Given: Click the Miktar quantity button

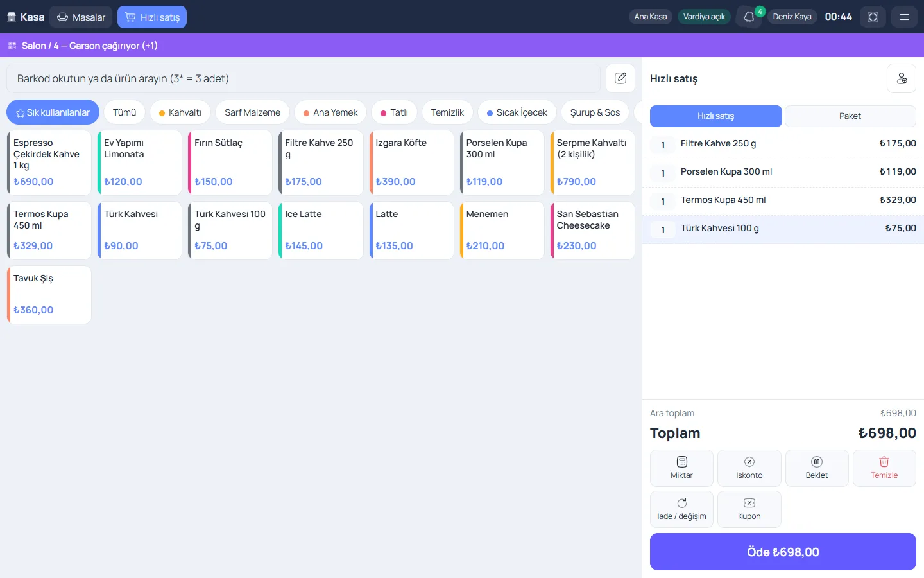Looking at the screenshot, I should [x=681, y=468].
